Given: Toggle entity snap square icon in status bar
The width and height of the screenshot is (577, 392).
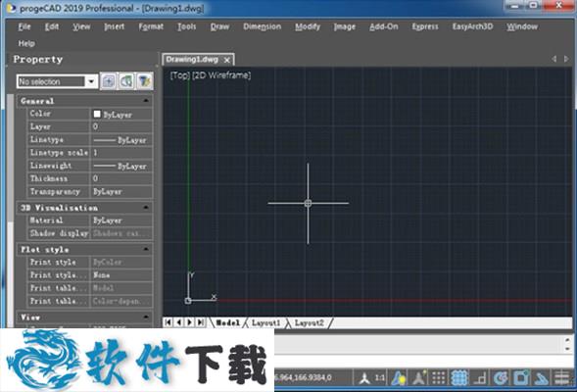Looking at the screenshot, I should (x=521, y=378).
